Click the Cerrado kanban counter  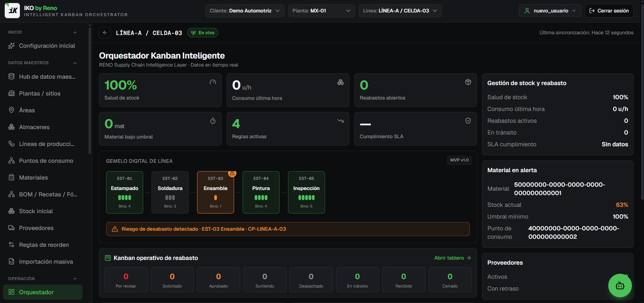click(x=450, y=279)
